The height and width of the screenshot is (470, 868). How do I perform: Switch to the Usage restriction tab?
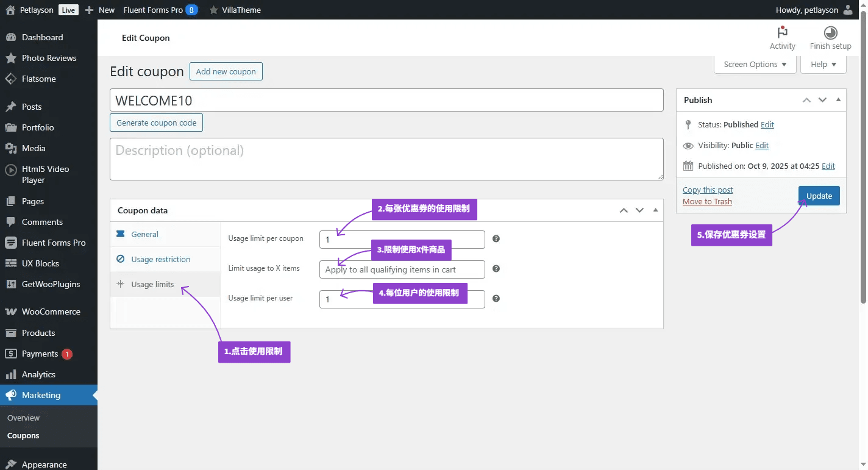(160, 259)
